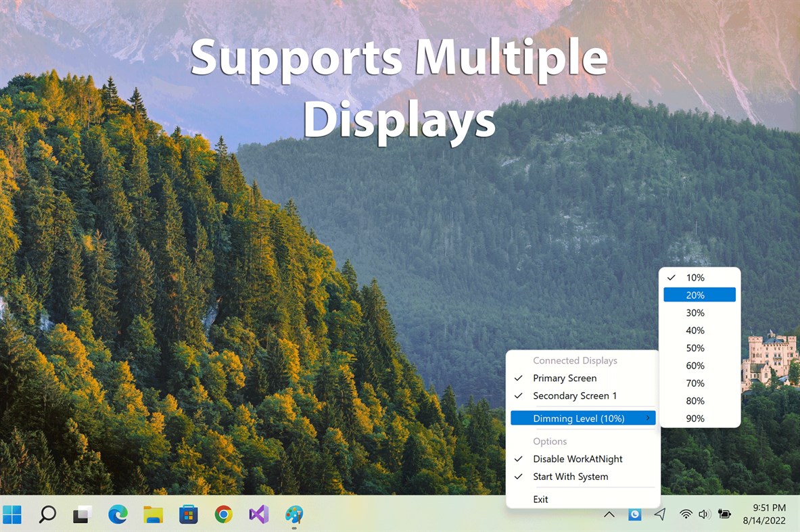Click the location arrow icon in tray
The width and height of the screenshot is (800, 532).
tap(660, 514)
